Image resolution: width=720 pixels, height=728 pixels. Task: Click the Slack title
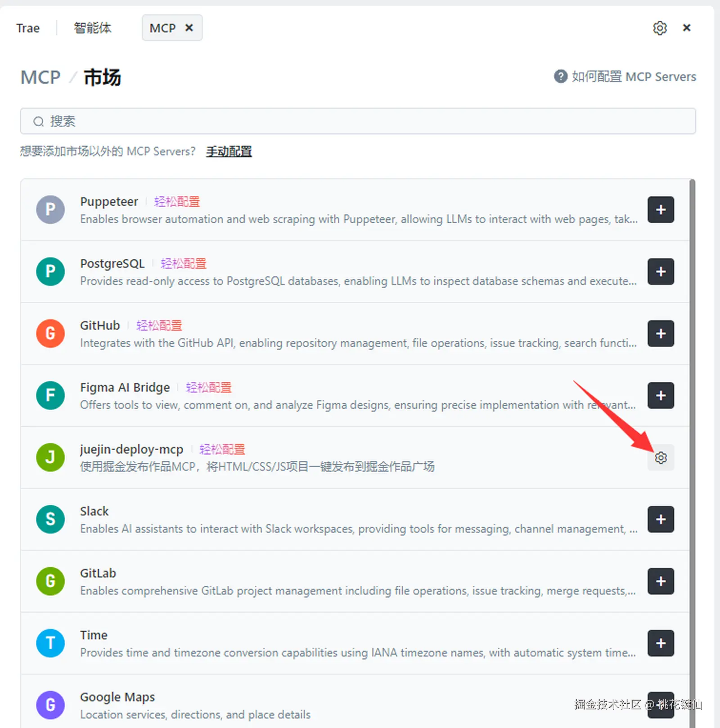tap(94, 511)
